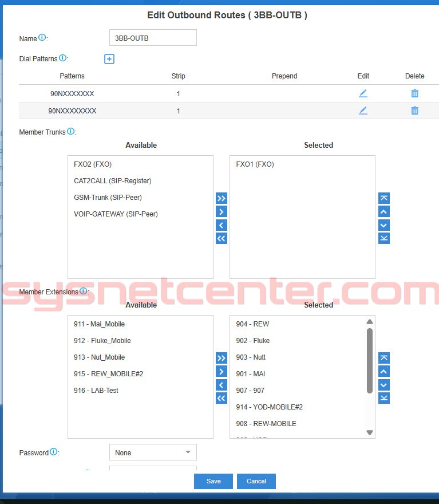The height and width of the screenshot is (504, 439).
Task: Move selected extension up one position
Action: pyautogui.click(x=383, y=371)
